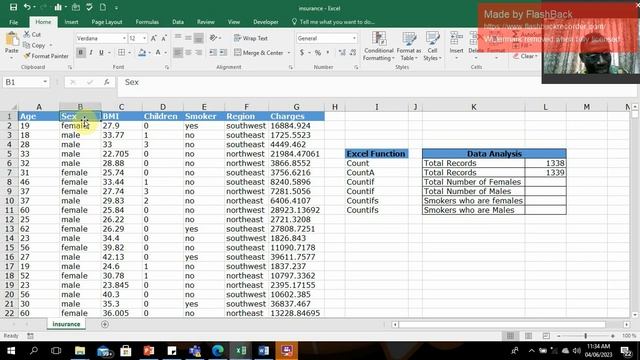Open the font size dropdown

(144, 38)
